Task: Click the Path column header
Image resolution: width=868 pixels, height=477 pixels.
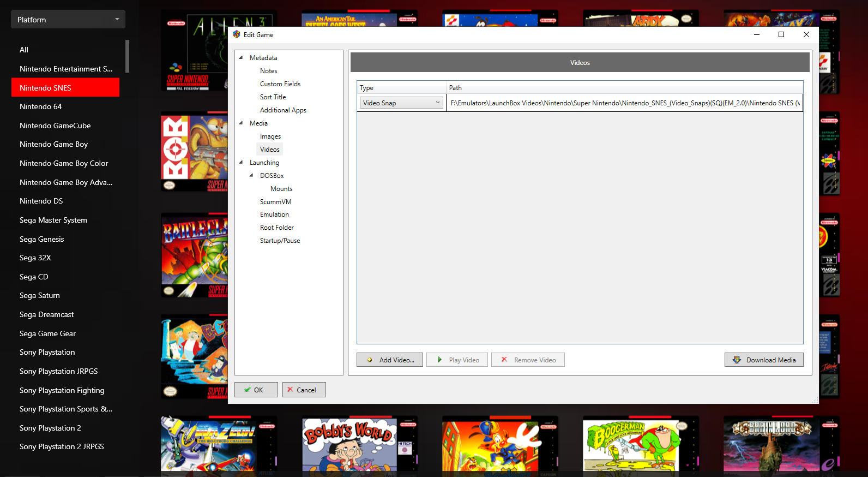Action: (x=625, y=88)
